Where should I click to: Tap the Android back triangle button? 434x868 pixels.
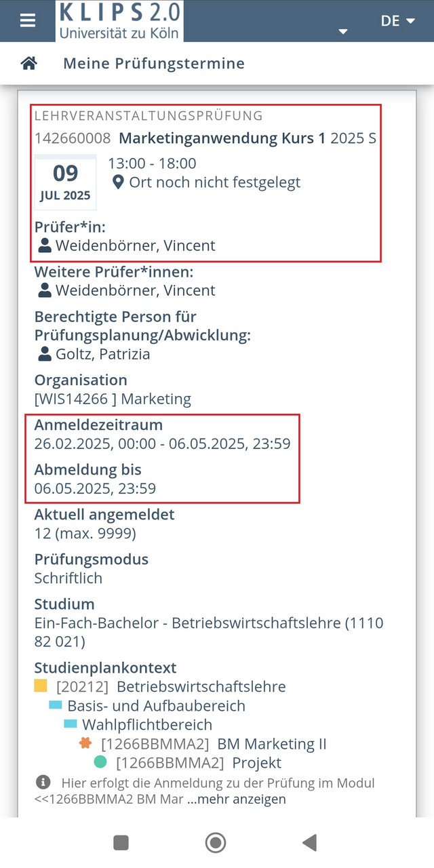point(310,842)
